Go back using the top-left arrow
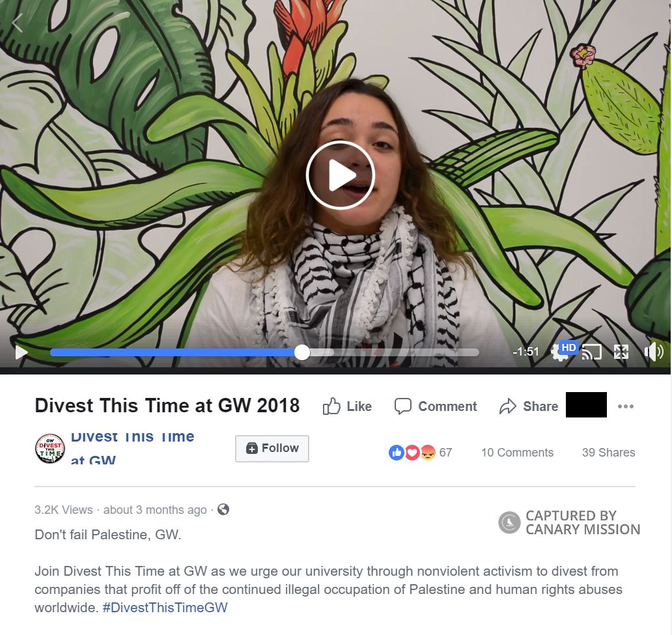Viewport: 672px width, 635px height. coord(17,23)
